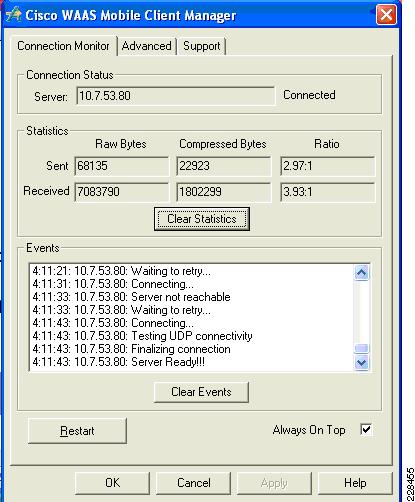
Task: Open Help for this dialog
Action: point(355,483)
